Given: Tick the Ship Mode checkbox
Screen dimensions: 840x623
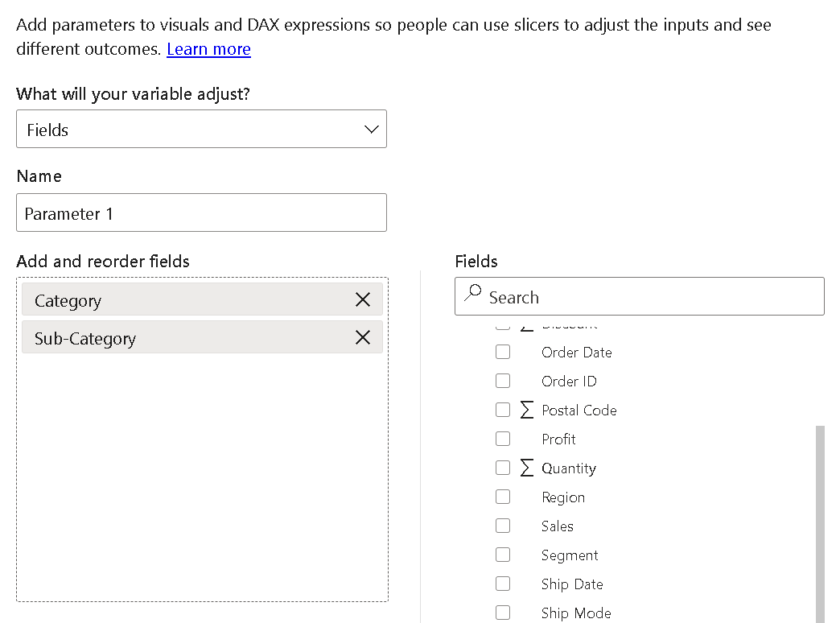Looking at the screenshot, I should (x=503, y=613).
